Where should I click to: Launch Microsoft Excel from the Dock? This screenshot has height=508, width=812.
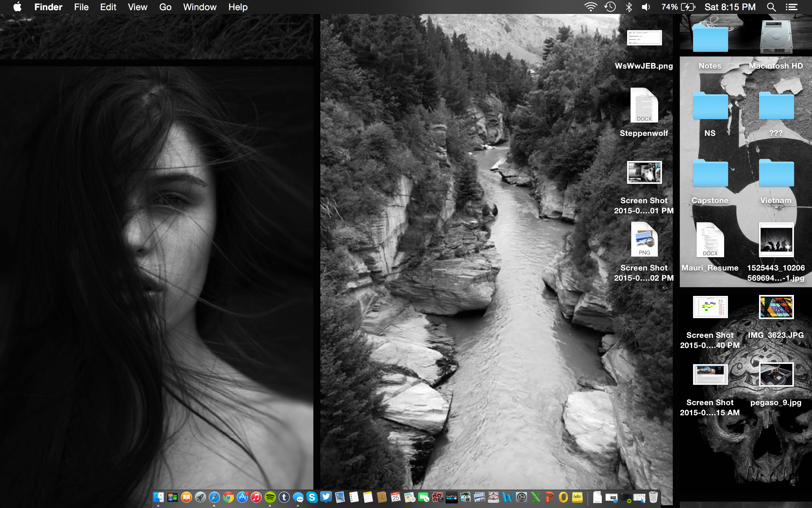point(535,497)
